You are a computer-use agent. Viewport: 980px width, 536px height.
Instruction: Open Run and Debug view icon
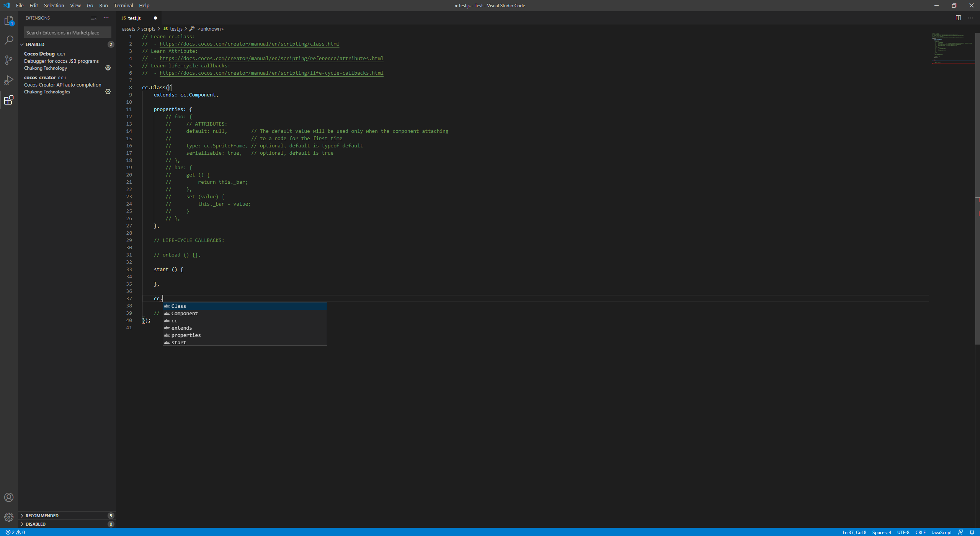(9, 80)
